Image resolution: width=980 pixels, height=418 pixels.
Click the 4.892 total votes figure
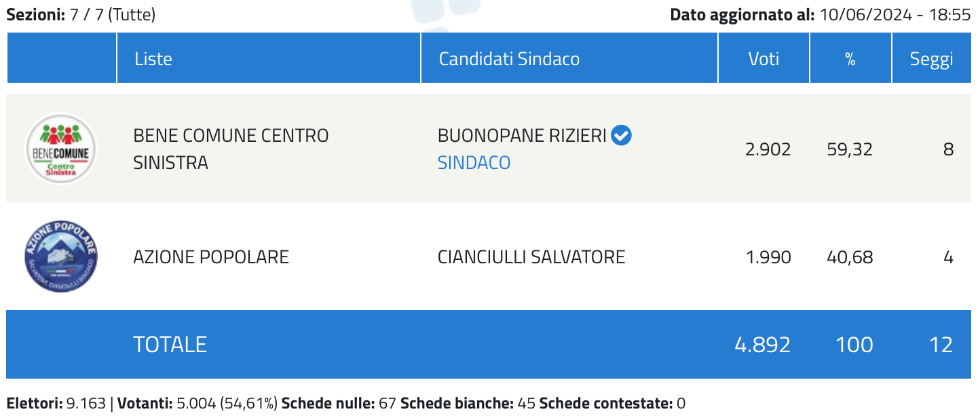(x=763, y=345)
